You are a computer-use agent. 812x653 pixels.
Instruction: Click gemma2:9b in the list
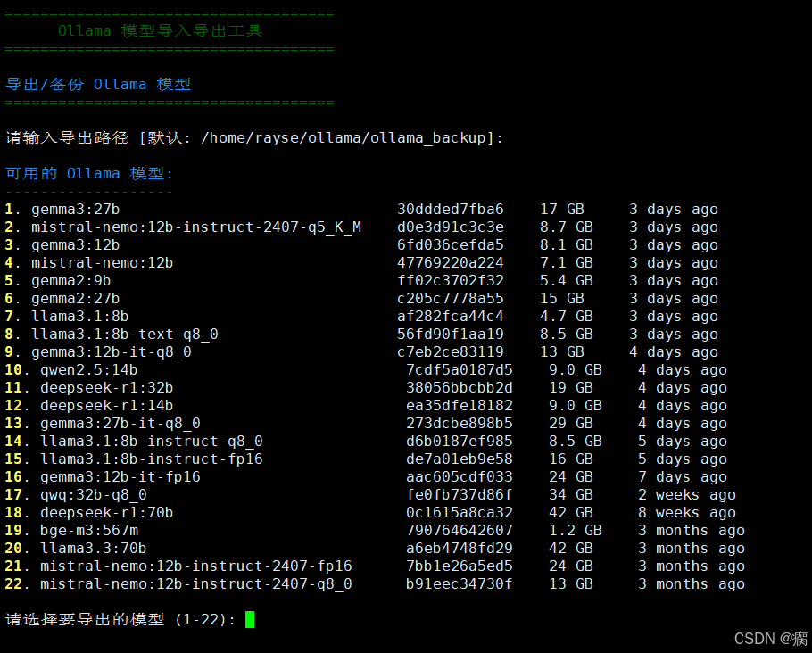coord(71,281)
